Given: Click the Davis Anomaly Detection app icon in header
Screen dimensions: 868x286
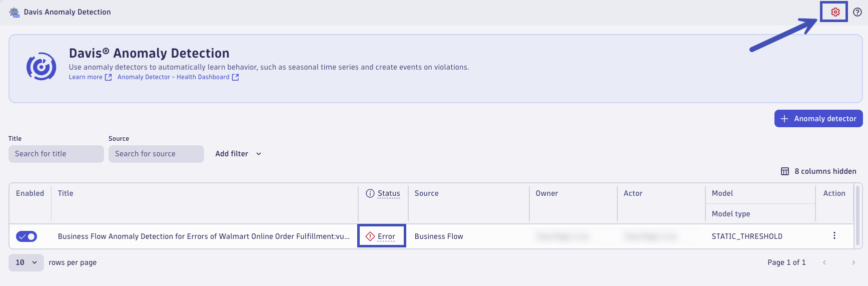Looking at the screenshot, I should [15, 12].
